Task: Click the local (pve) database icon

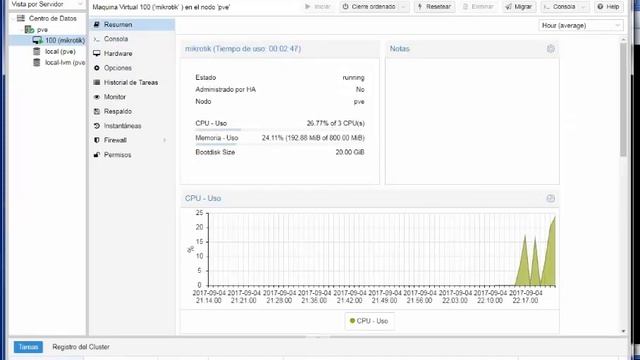Action: coord(37,51)
